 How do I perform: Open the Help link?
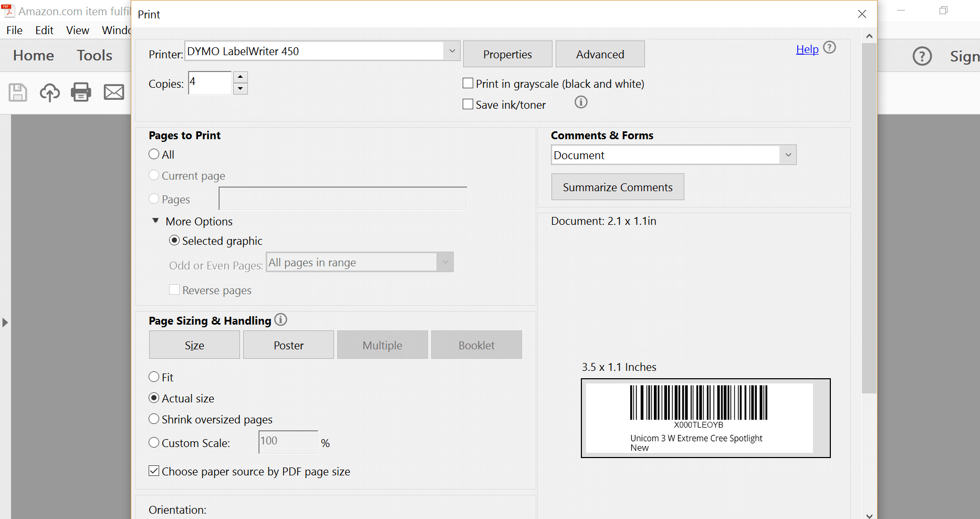[807, 49]
